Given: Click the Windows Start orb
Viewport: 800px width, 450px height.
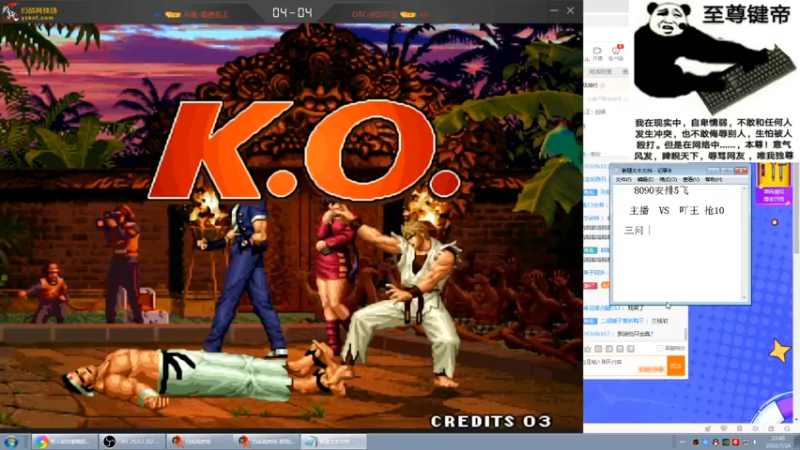Looking at the screenshot, I should coord(11,442).
